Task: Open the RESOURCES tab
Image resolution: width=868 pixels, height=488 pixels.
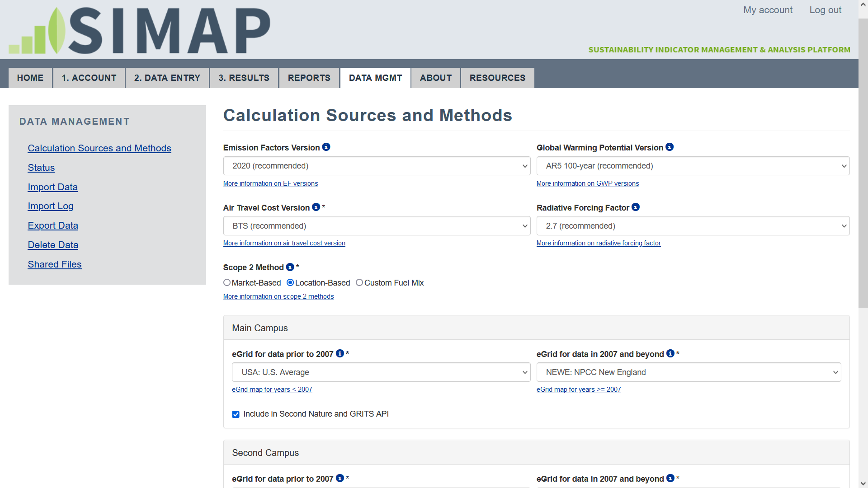Action: coord(498,78)
